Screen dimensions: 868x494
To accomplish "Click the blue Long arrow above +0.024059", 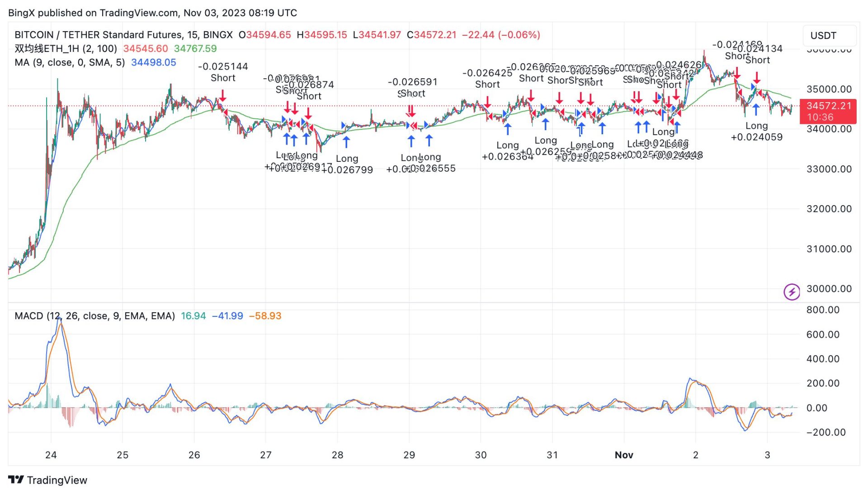I will click(756, 110).
